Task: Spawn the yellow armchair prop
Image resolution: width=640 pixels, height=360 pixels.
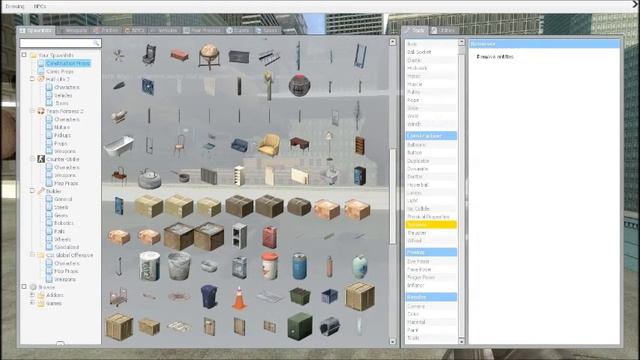Action: 269,145
